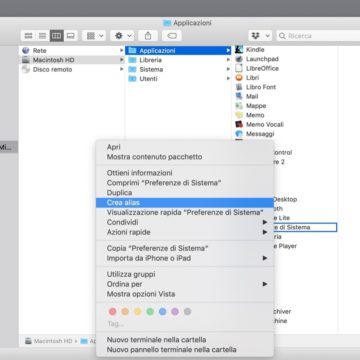Open the Ordina per submenu

(185, 284)
